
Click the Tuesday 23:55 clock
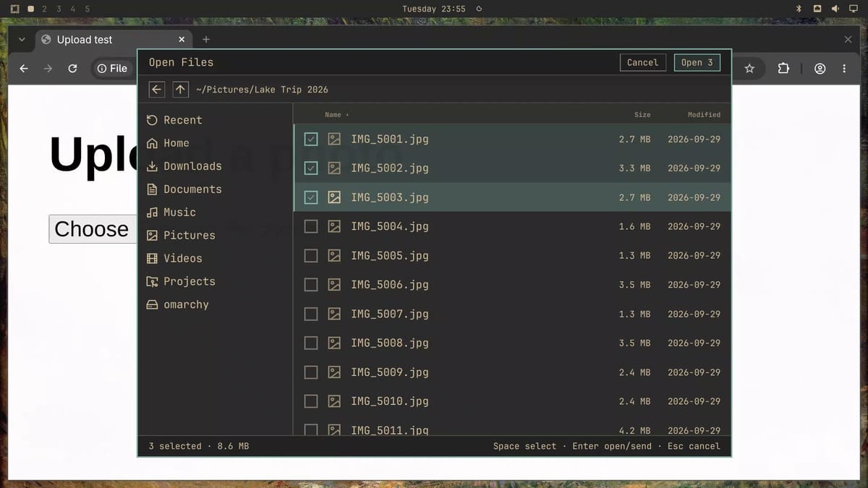point(433,9)
